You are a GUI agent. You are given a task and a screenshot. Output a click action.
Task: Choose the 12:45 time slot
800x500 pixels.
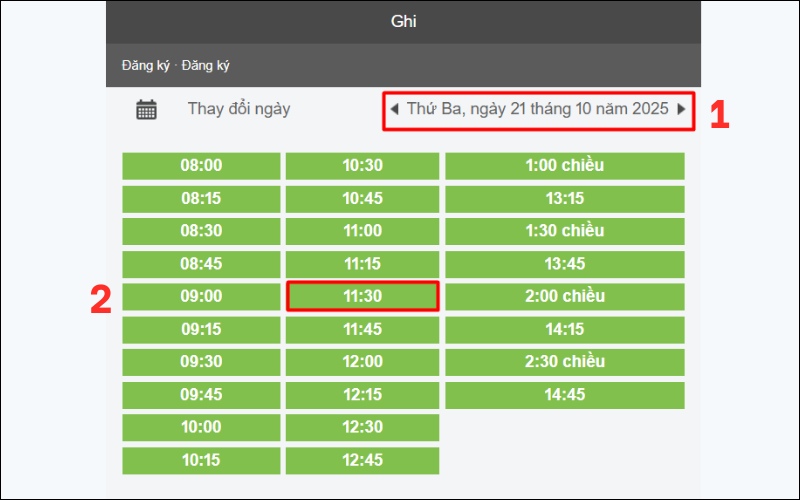point(362,461)
